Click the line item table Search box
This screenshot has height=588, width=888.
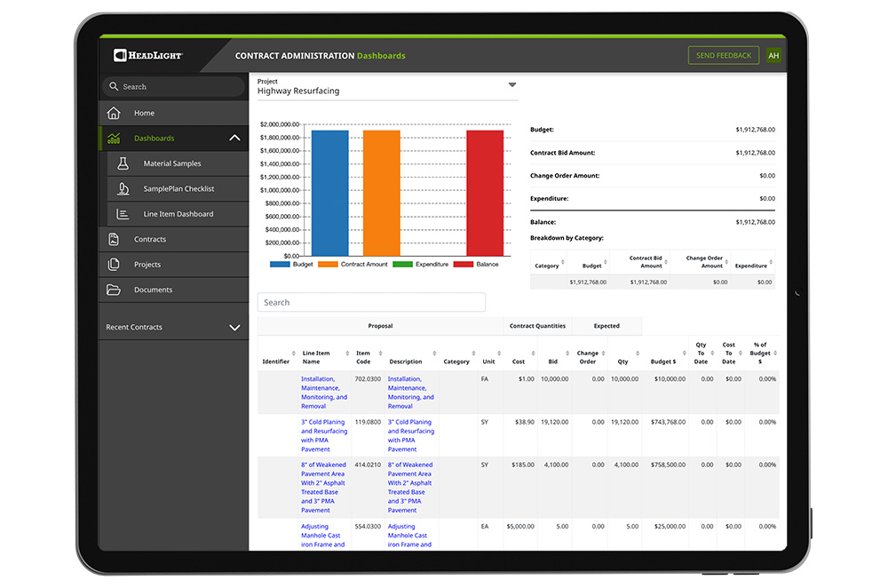(x=371, y=303)
